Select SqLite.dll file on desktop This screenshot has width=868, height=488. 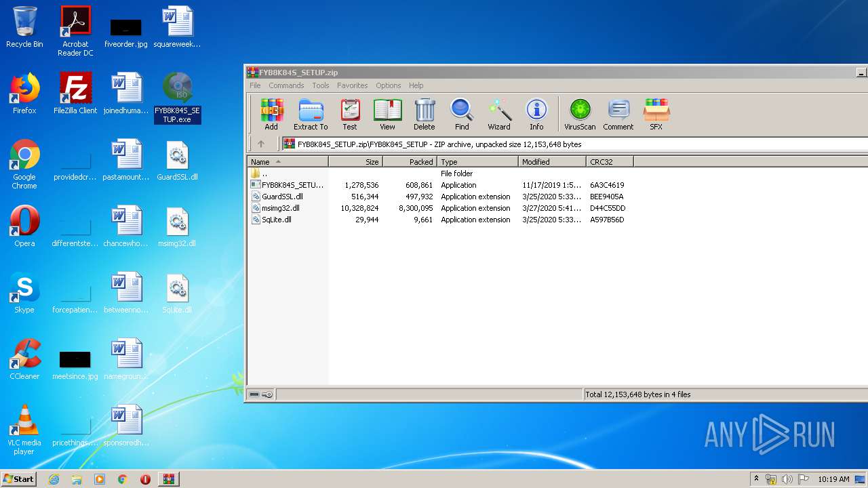coord(177,293)
